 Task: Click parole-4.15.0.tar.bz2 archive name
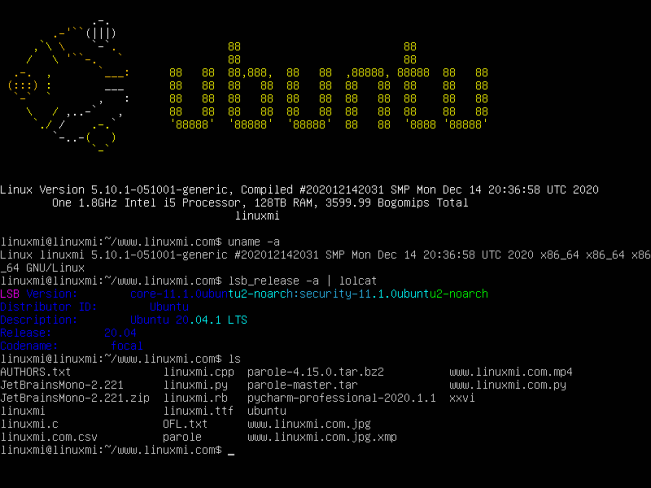[x=316, y=372]
